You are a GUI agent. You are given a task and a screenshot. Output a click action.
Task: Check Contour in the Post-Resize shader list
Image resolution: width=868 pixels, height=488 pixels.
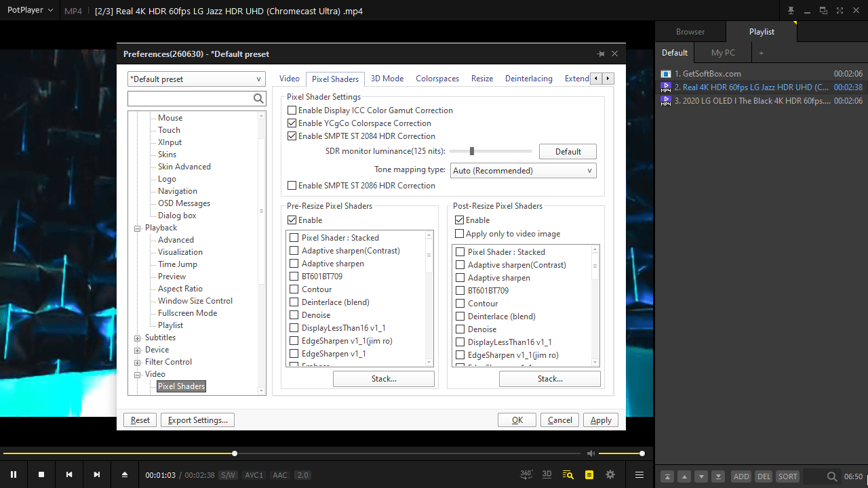tap(460, 304)
